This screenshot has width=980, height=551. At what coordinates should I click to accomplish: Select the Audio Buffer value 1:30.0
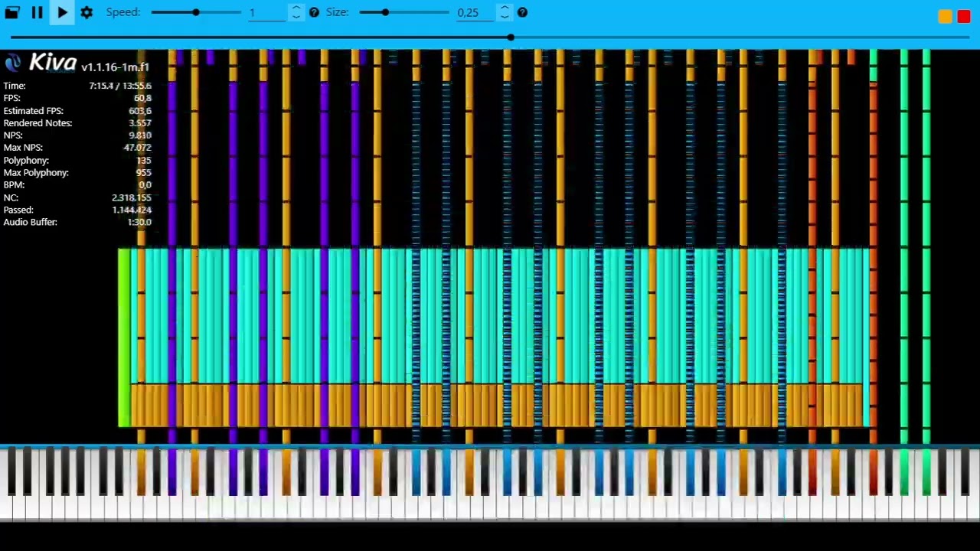(x=139, y=222)
